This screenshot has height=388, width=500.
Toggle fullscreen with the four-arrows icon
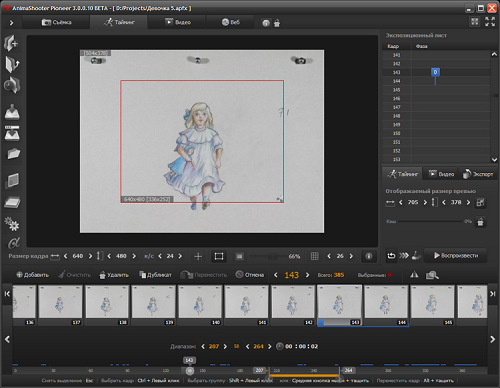[x=490, y=22]
